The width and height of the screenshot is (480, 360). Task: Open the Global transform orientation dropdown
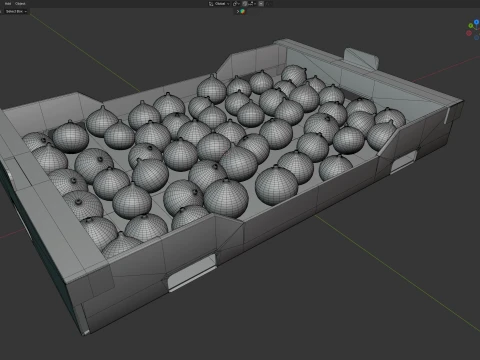[x=219, y=4]
